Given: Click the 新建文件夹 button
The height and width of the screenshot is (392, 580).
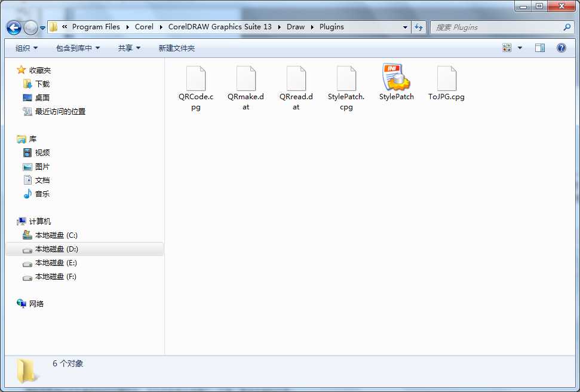Looking at the screenshot, I should 176,48.
